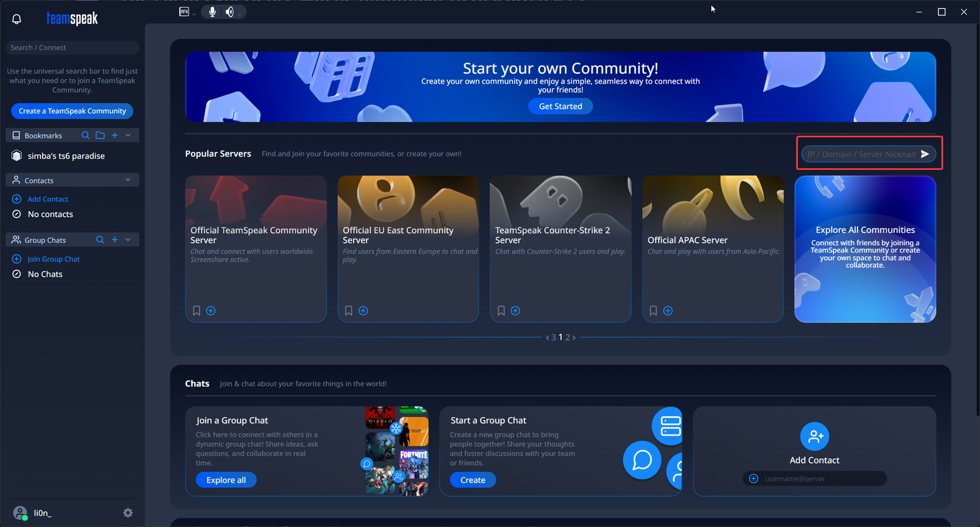Focus the username@server input field
The image size is (980, 527).
pyautogui.click(x=814, y=478)
